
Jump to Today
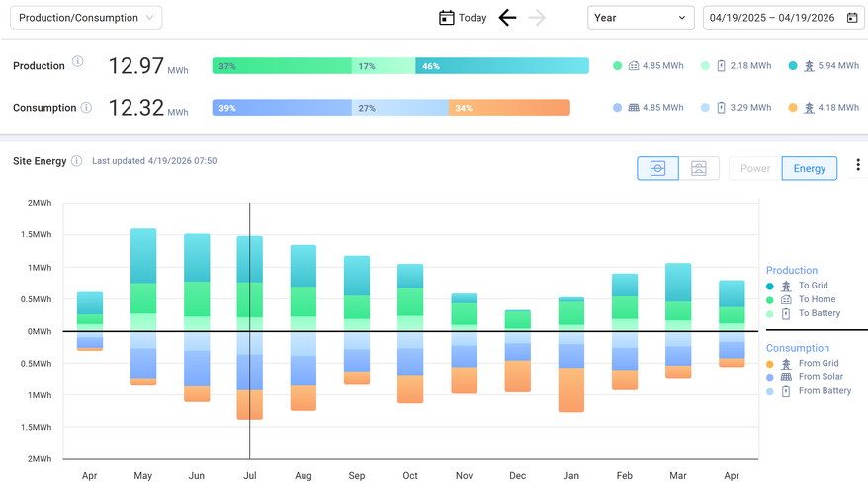coord(463,18)
